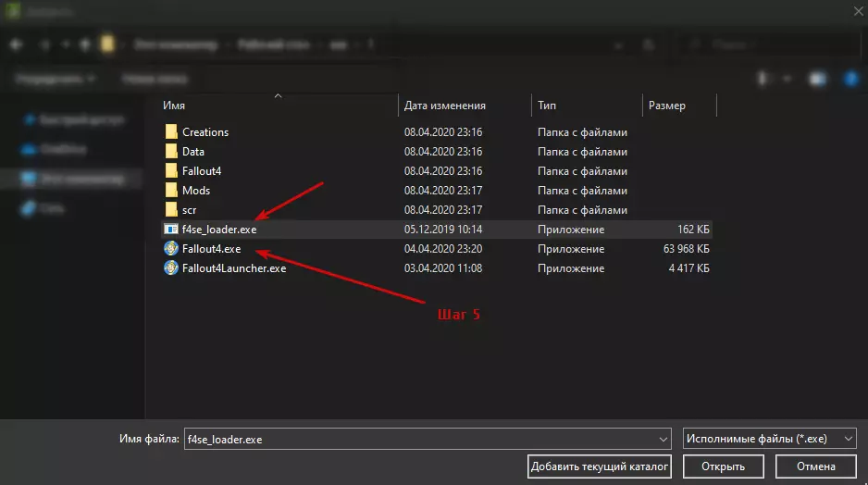The image size is (868, 485).
Task: Select the Data folder name
Action: pyautogui.click(x=193, y=151)
